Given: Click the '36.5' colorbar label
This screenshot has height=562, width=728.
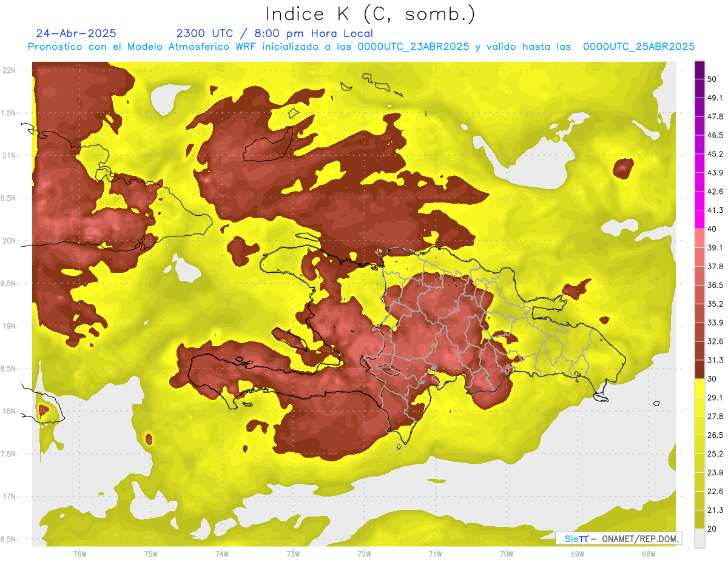Looking at the screenshot, I should (x=715, y=285).
